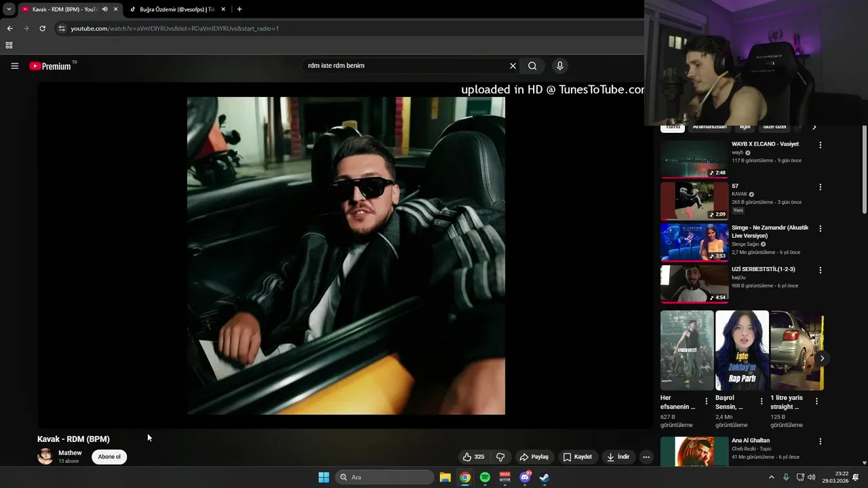This screenshot has height=488, width=868.
Task: Close the Kavak - RDM (BPM) tab
Action: [x=116, y=9]
